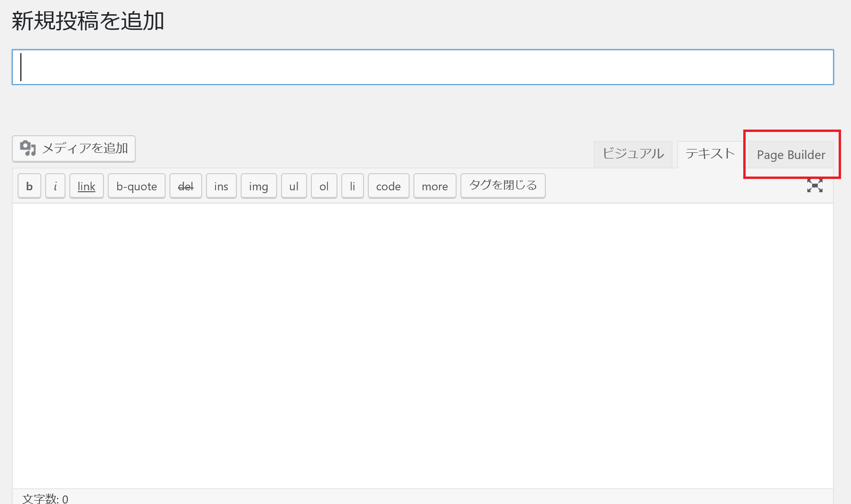Focus the post title input field
Screen dimensions: 851x504
coord(423,67)
